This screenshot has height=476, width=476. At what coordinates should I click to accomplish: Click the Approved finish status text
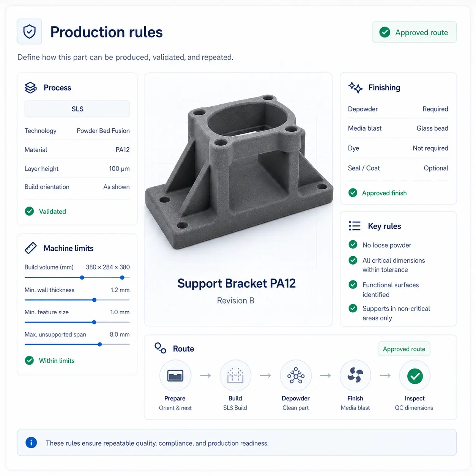384,193
